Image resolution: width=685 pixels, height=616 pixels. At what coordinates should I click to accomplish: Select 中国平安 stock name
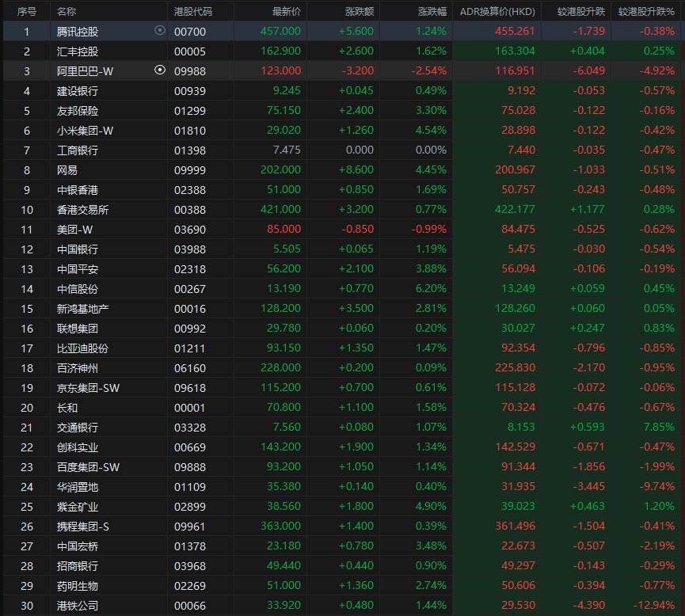(x=78, y=269)
